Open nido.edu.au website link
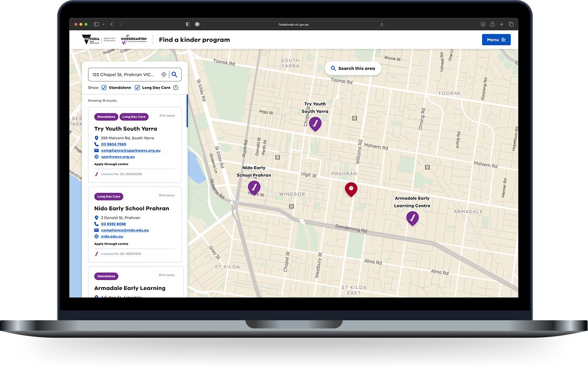 coord(112,237)
